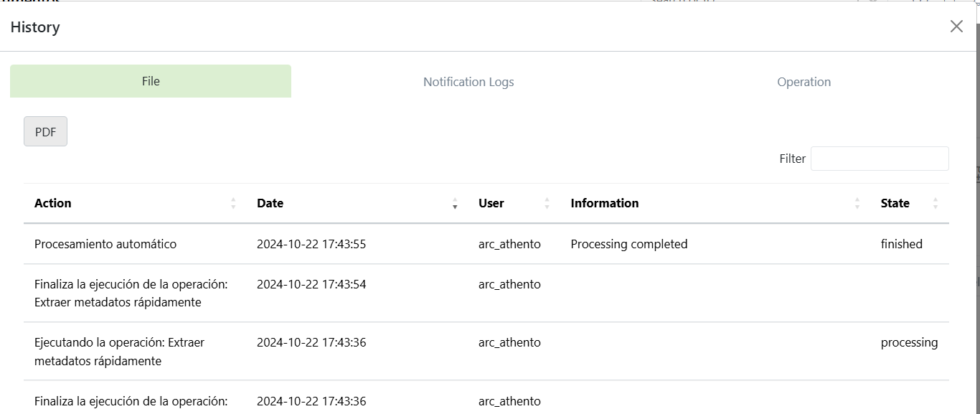The width and height of the screenshot is (980, 414).
Task: Click the History dialog title
Action: click(35, 27)
